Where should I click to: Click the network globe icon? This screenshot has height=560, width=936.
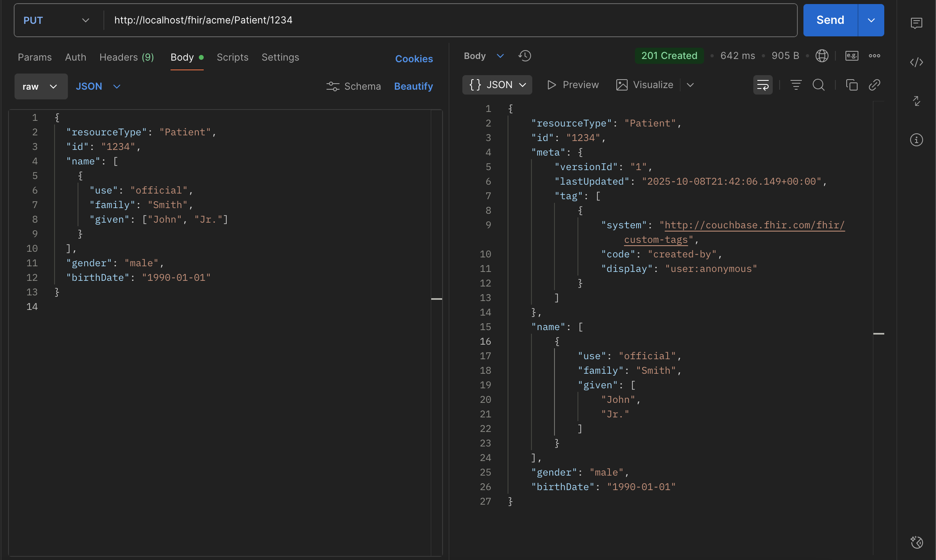pos(822,56)
